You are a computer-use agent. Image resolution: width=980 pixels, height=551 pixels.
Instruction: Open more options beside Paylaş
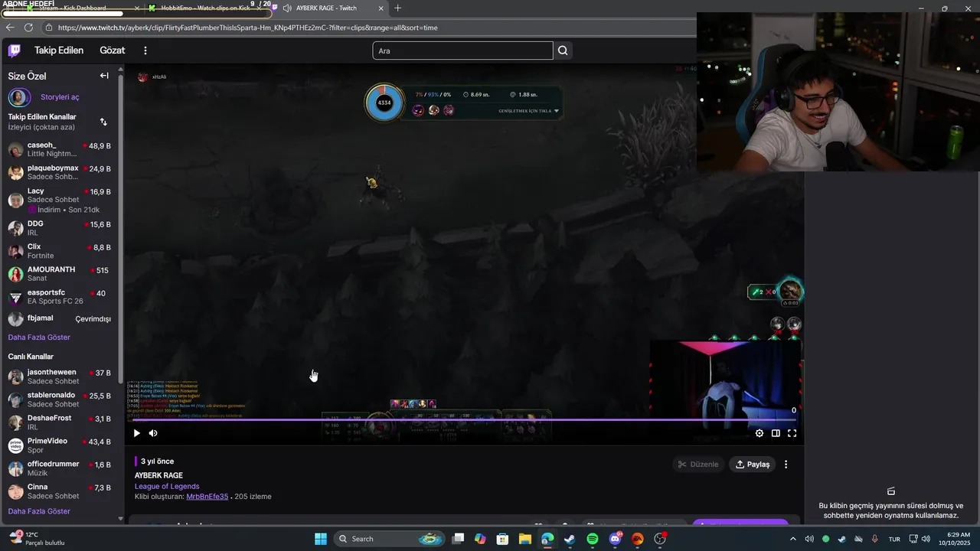[786, 465]
